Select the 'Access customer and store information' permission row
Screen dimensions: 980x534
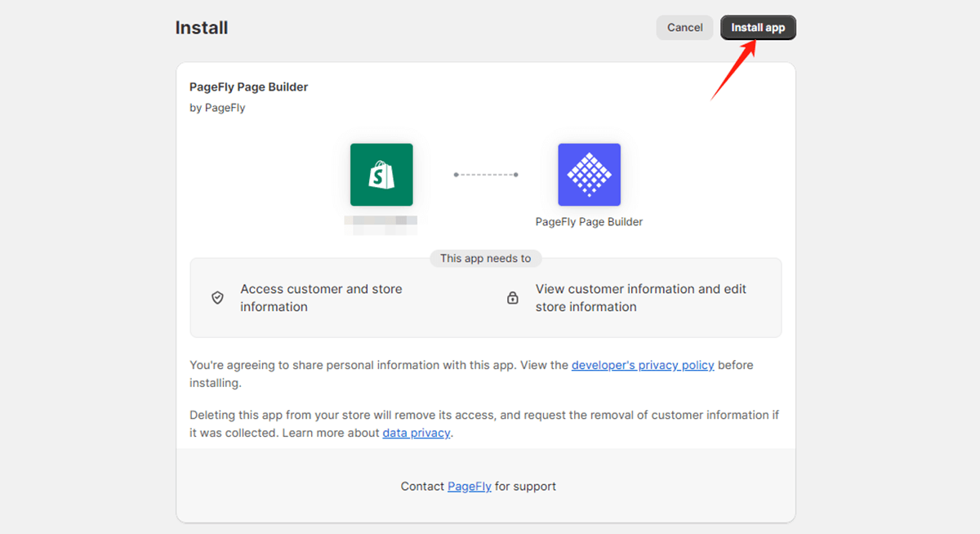[x=321, y=298]
